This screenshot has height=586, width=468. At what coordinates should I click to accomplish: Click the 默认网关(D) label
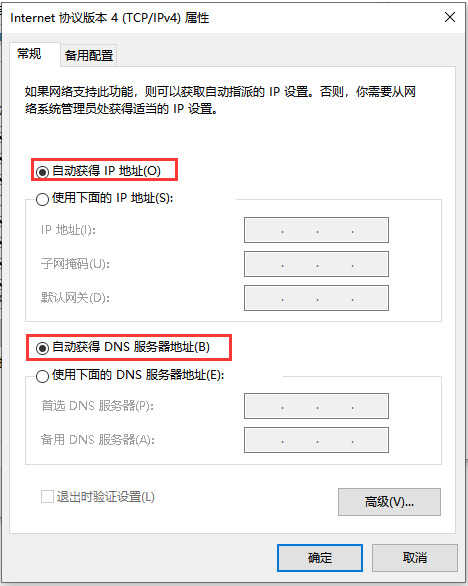pyautogui.click(x=75, y=298)
